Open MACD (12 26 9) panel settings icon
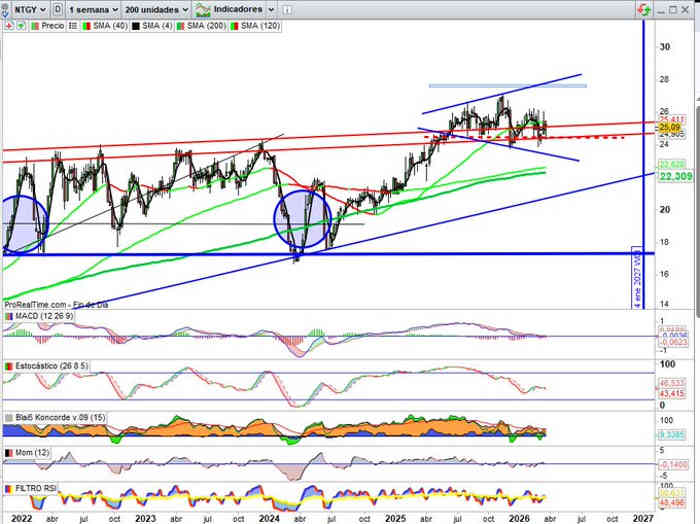Viewport: 700px width, 524px height. tap(7, 316)
